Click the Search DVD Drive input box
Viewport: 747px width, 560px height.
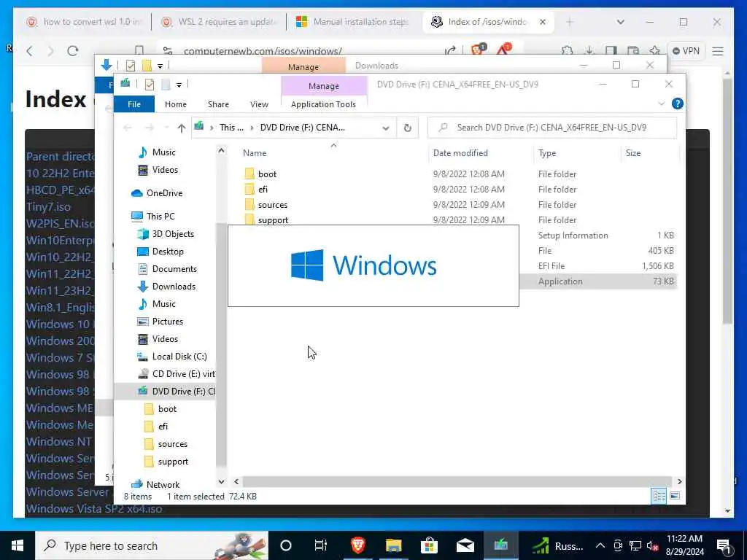click(x=552, y=128)
